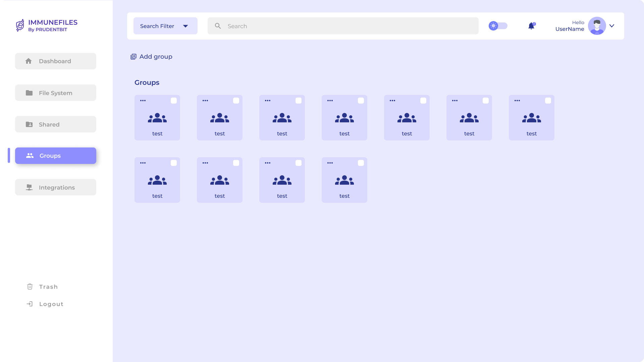Click the ImmuneFiles logo icon

point(20,25)
